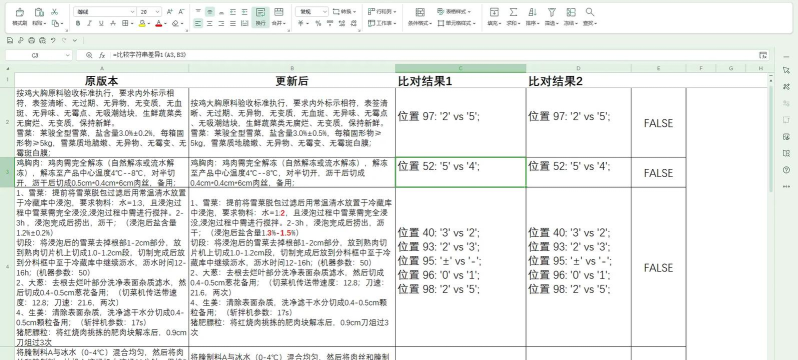Click the Sum sigma button
Image resolution: width=798 pixels, height=360 pixels.
tap(514, 17)
